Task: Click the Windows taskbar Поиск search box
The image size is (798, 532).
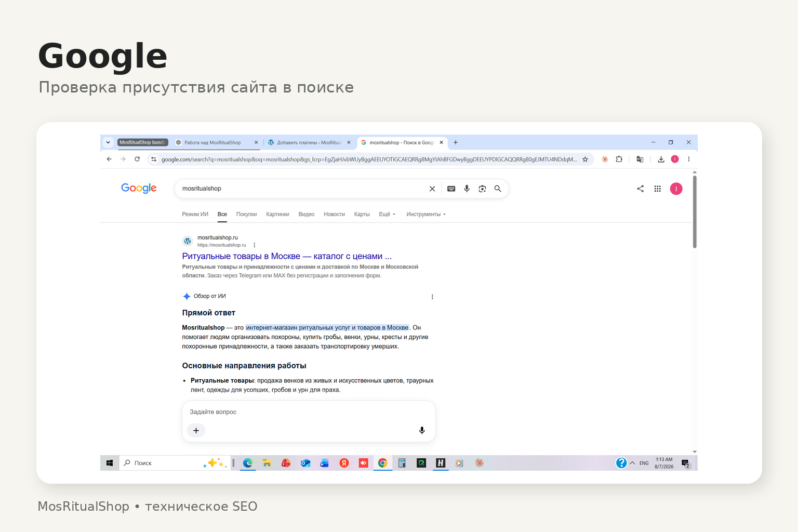Action: 175,463
